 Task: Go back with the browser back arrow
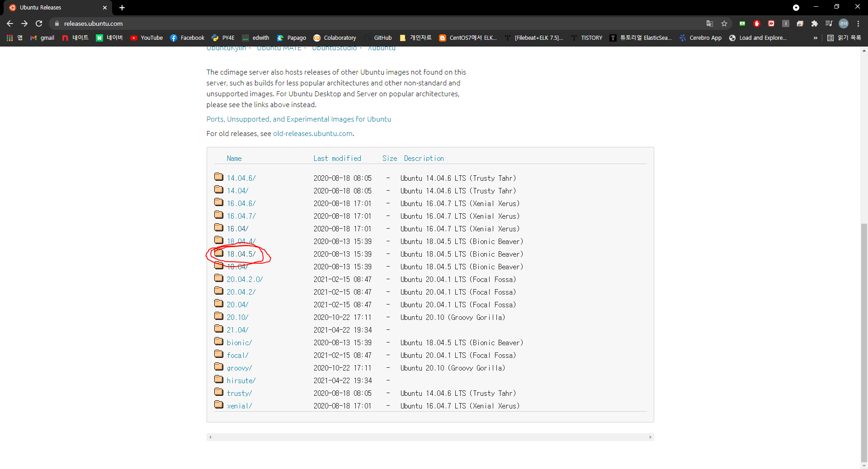[10, 23]
